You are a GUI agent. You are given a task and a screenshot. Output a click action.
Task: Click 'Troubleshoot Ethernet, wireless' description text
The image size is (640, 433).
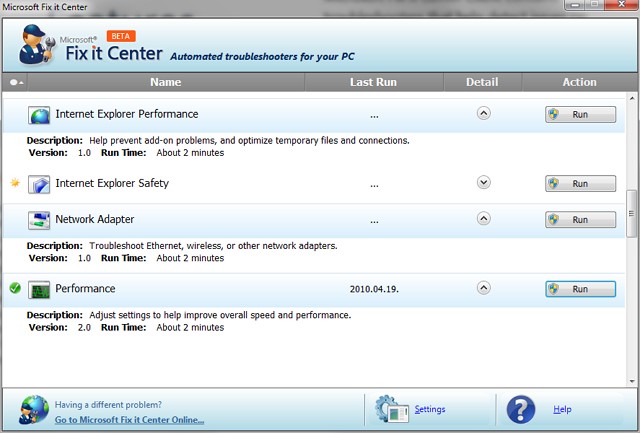tap(213, 246)
